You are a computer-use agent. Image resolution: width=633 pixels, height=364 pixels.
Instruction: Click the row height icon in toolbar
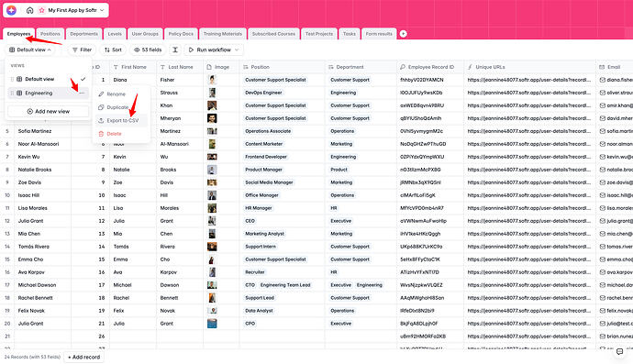pyautogui.click(x=175, y=50)
